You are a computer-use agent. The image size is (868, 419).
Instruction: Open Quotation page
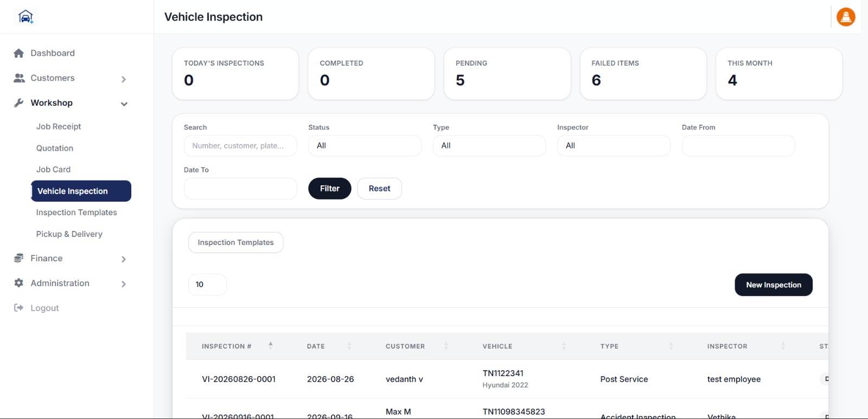pyautogui.click(x=55, y=148)
